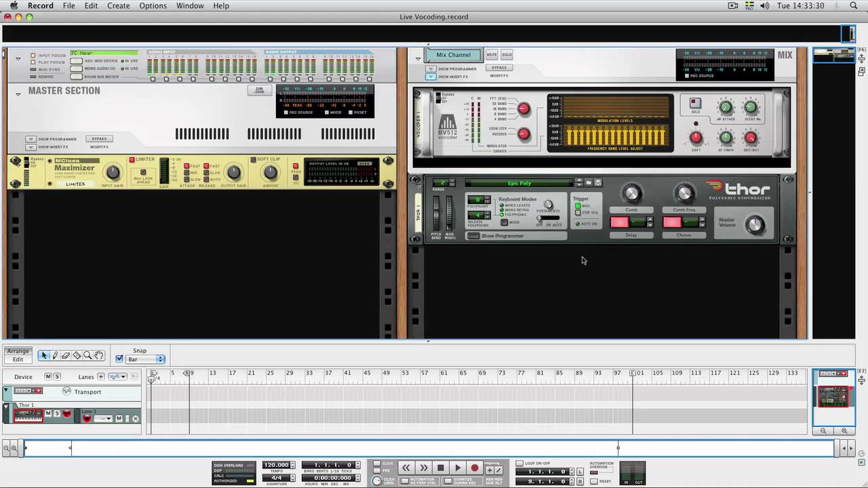Toggle Automation As Perf Ctrl
This screenshot has width=868, height=488.
405,481
